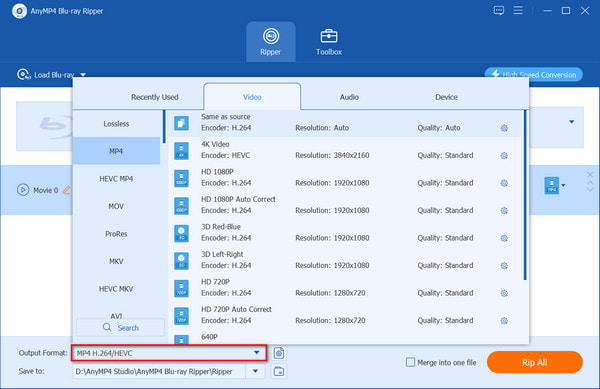The height and width of the screenshot is (389, 600).
Task: Open settings gear for HD 1080P Auto Correct
Action: 504,211
